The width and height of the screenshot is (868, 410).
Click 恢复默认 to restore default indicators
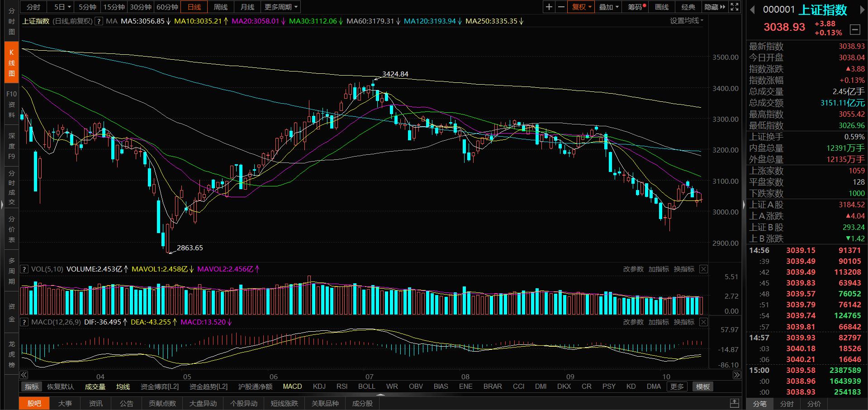pos(60,386)
